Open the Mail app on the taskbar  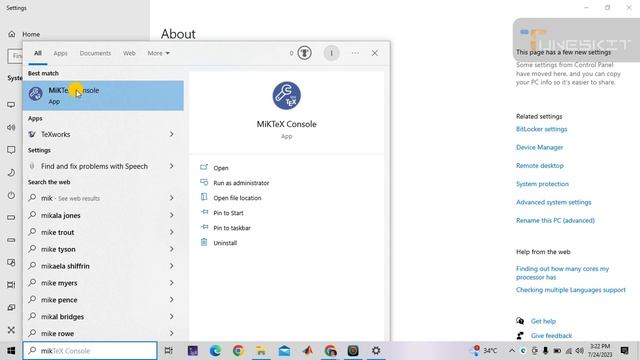pyautogui.click(x=284, y=351)
